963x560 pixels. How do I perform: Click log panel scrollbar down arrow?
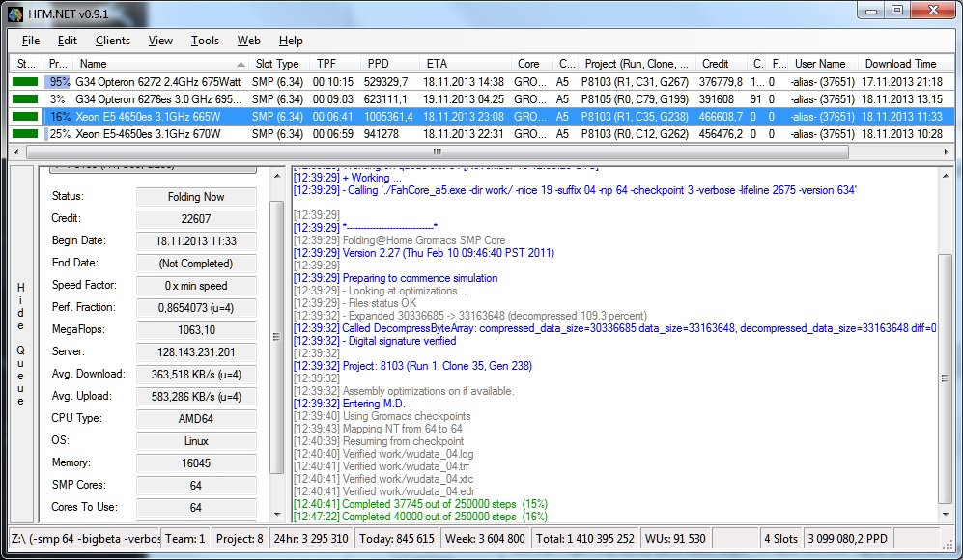(x=946, y=514)
